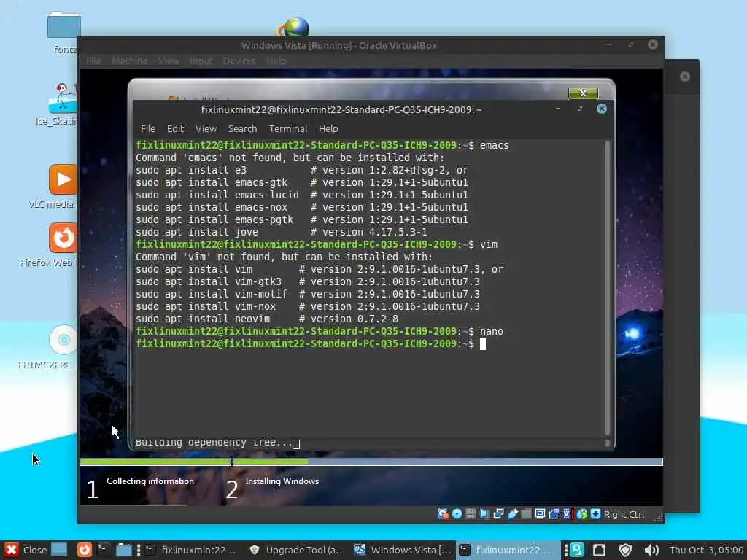This screenshot has height=560, width=747.
Task: Click the close button of the dark background window
Action: 684,77
